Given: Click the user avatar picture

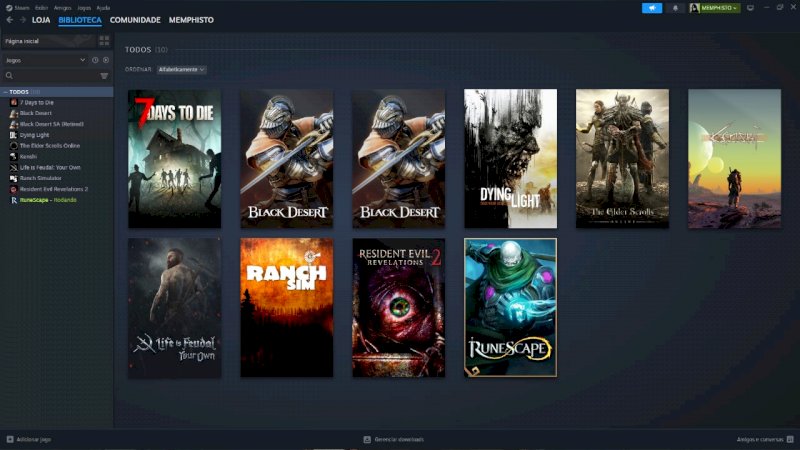Looking at the screenshot, I should [x=694, y=8].
